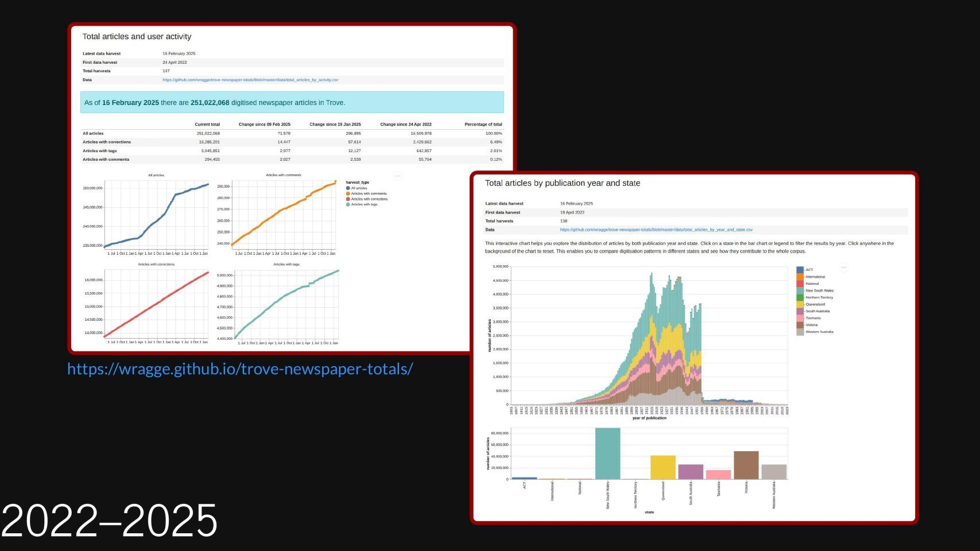Click the Articles with corrections red line chart

[x=156, y=304]
